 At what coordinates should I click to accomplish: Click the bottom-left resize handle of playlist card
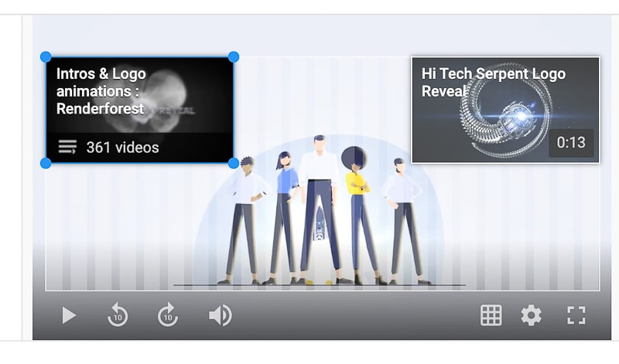46,163
